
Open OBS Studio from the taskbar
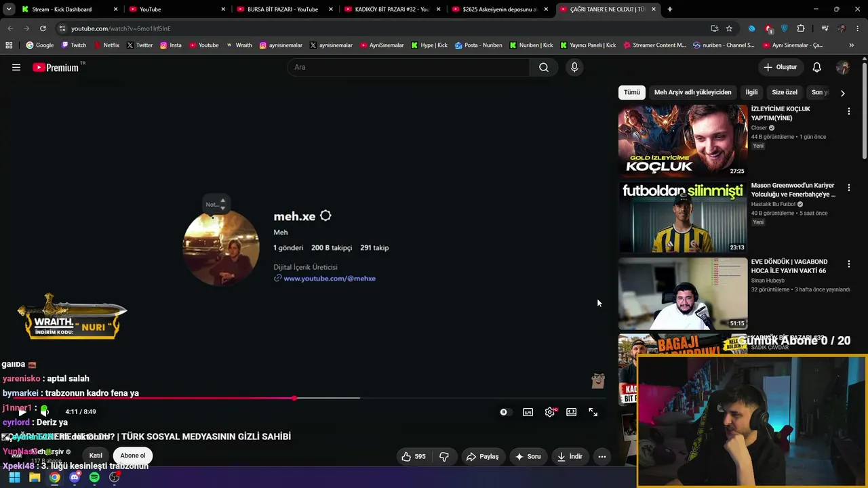tap(115, 477)
